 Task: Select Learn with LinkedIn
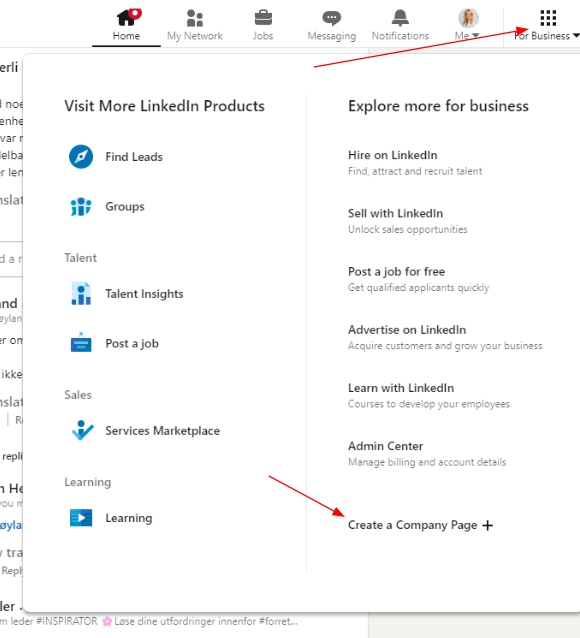coord(401,388)
